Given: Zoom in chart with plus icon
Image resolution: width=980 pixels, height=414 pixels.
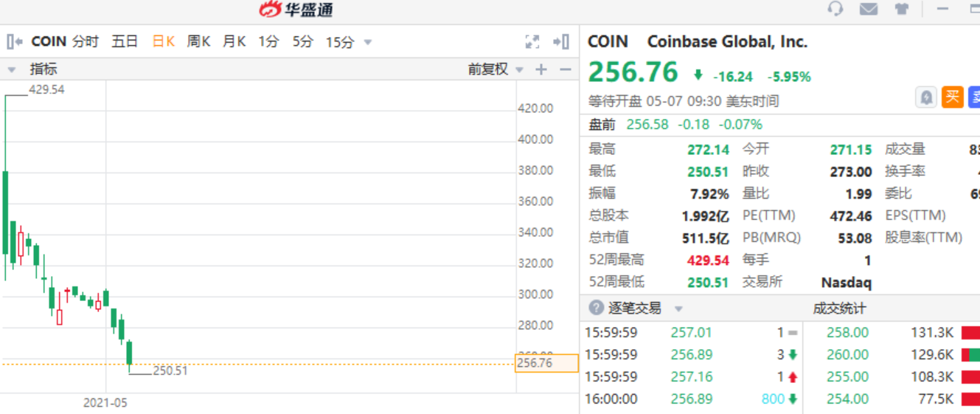Looking at the screenshot, I should click(541, 69).
